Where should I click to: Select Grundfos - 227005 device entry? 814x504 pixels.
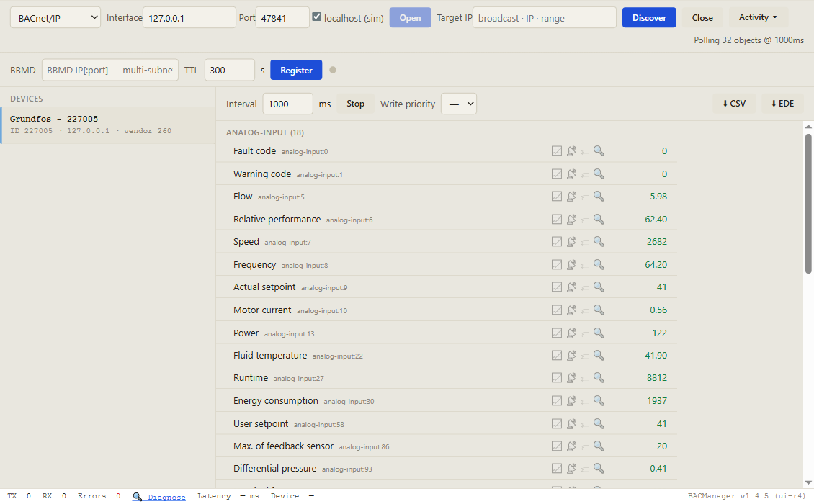pos(108,125)
